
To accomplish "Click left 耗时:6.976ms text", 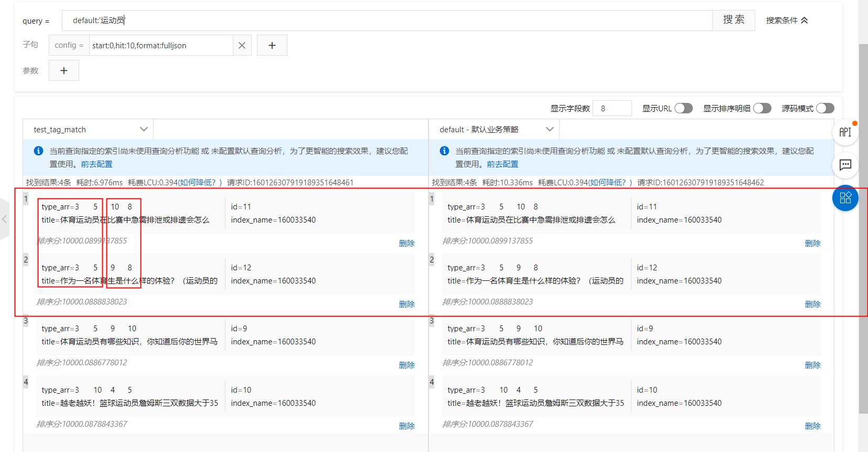I will [100, 183].
